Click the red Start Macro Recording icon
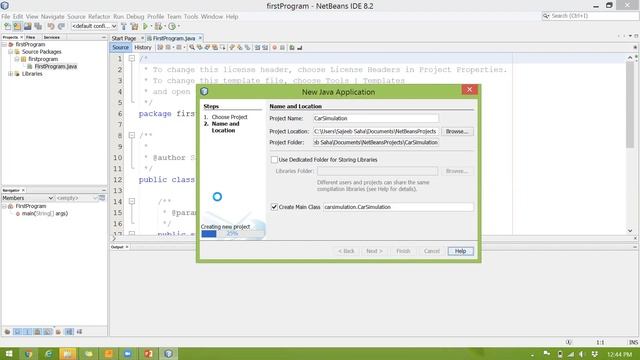 (274, 47)
